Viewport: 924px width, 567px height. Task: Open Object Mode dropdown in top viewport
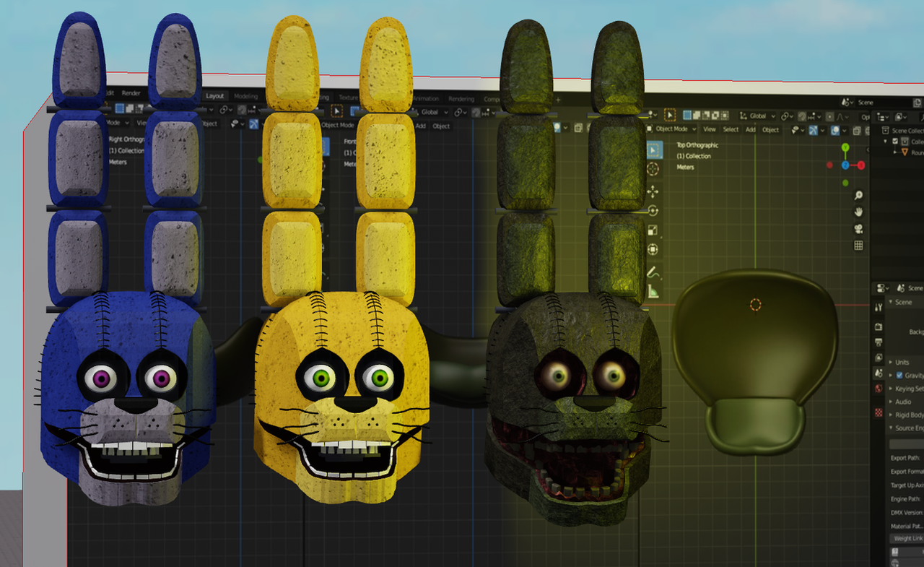671,129
